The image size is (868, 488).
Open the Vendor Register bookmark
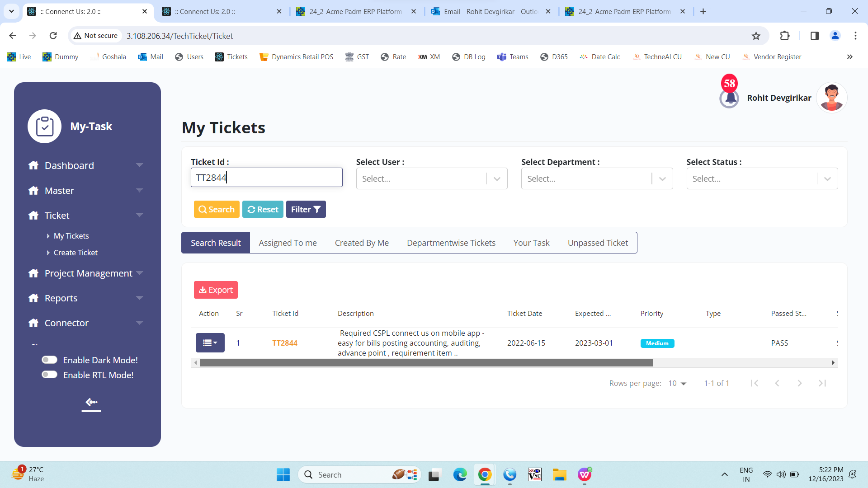(x=772, y=57)
